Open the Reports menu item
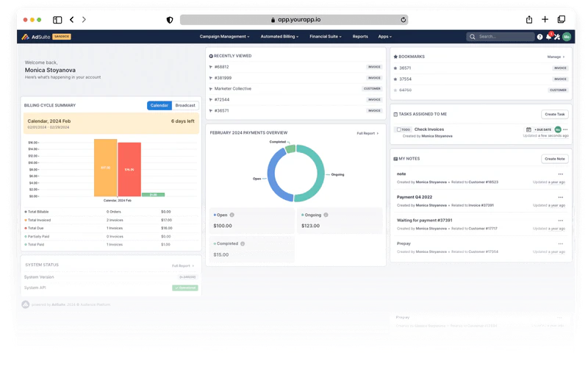 point(360,37)
